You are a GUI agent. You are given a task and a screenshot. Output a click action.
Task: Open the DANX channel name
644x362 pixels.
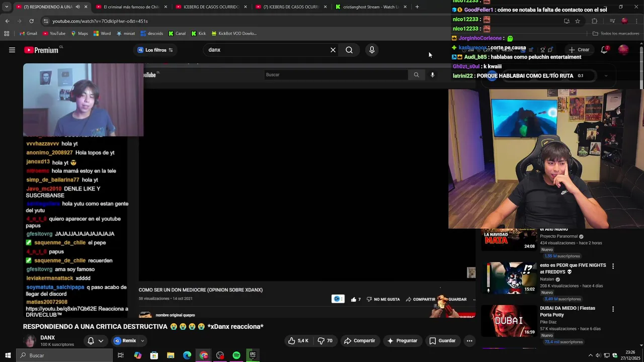pyautogui.click(x=48, y=338)
